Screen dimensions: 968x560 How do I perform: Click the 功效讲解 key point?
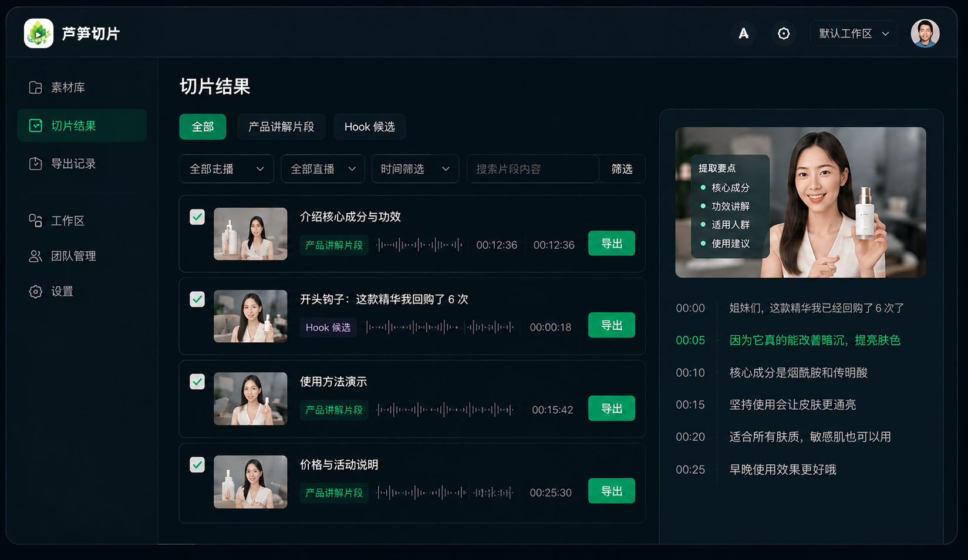point(726,207)
